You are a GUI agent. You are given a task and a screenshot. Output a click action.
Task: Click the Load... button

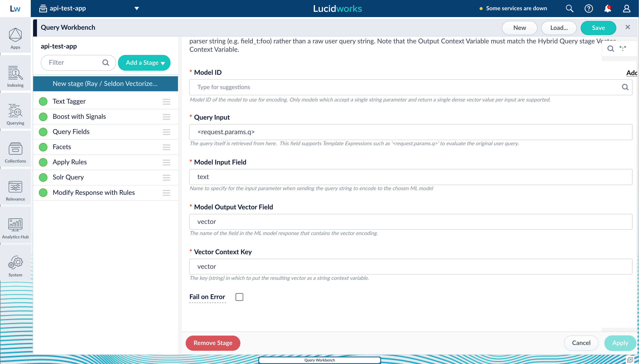[x=559, y=28]
